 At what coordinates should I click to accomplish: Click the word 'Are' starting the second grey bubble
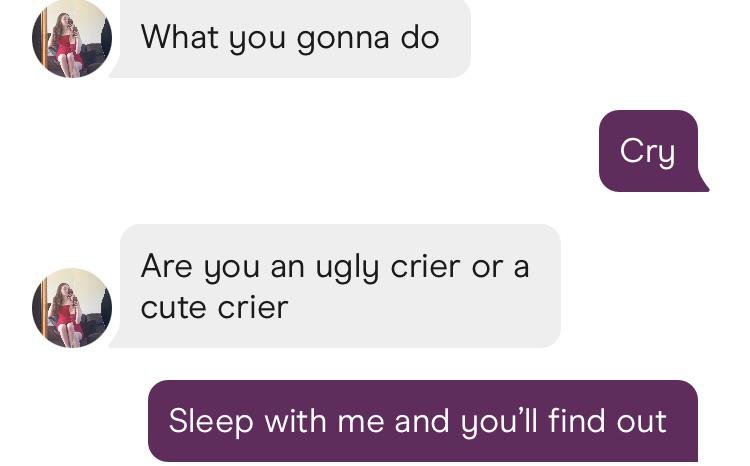(x=166, y=266)
